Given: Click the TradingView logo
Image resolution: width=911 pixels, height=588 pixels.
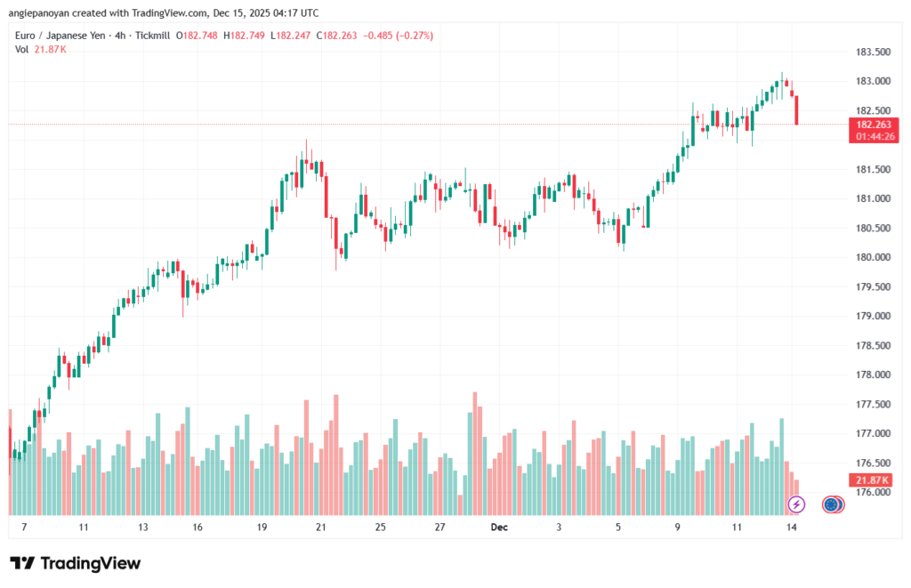Looking at the screenshot, I should pyautogui.click(x=76, y=563).
